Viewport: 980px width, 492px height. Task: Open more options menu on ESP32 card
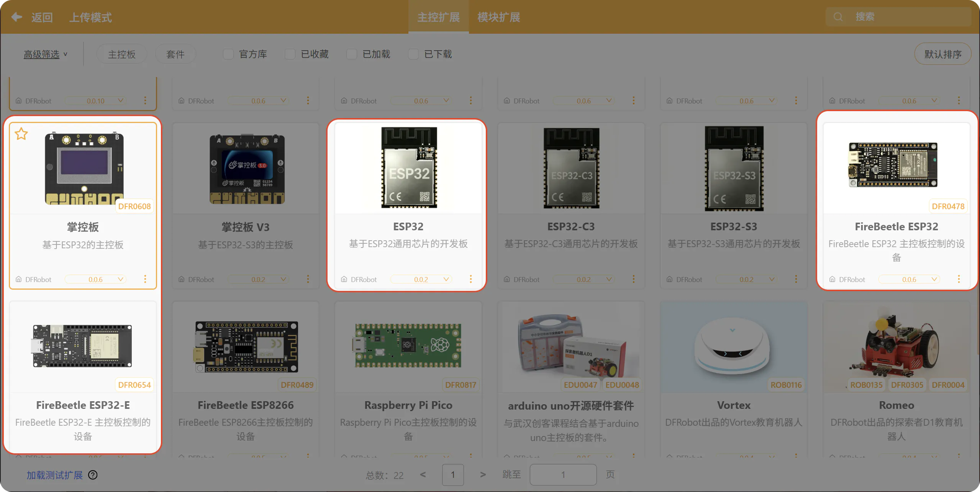click(x=470, y=279)
